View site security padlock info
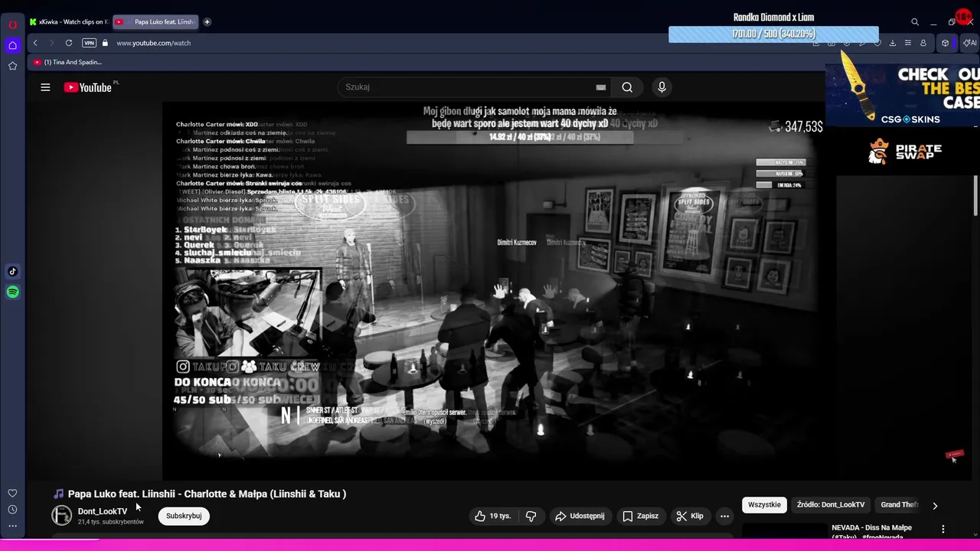 click(105, 43)
